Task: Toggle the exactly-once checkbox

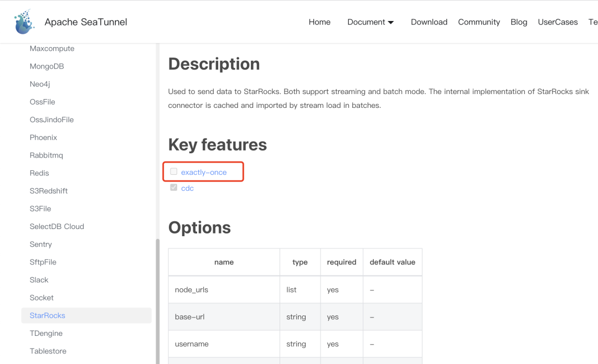Action: 173,172
